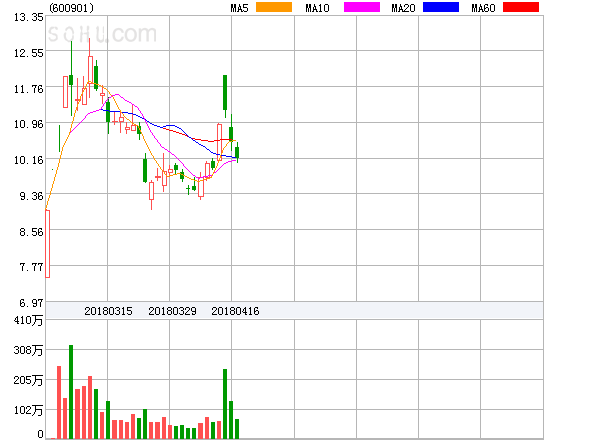Screen dimensions: 600x440
Task: Click the 308万 volume axis label
Action: point(28,350)
